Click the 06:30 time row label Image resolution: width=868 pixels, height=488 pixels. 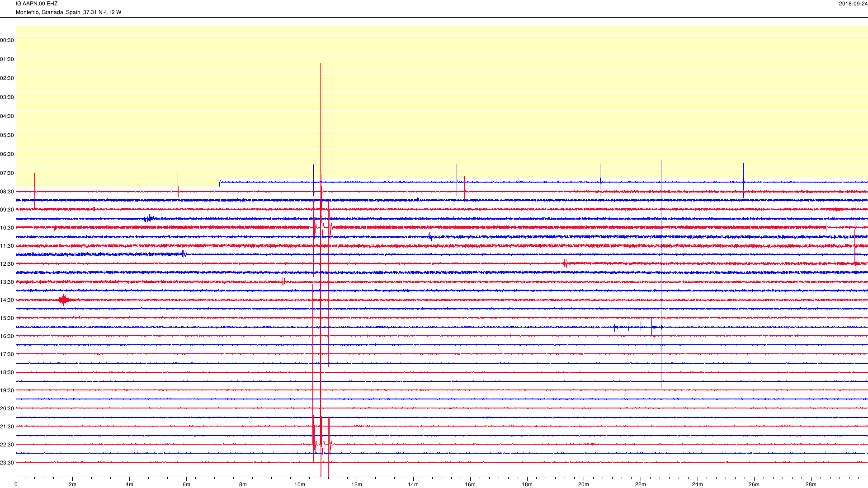pyautogui.click(x=7, y=154)
